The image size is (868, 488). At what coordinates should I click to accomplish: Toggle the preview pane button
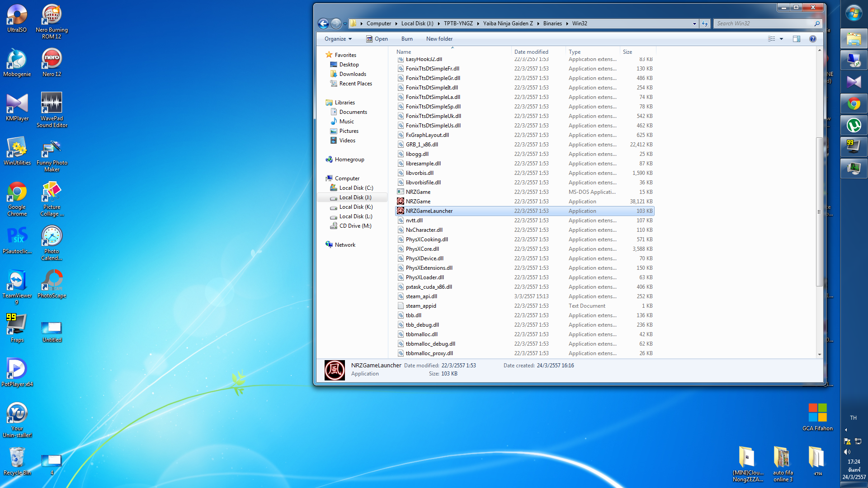click(796, 39)
